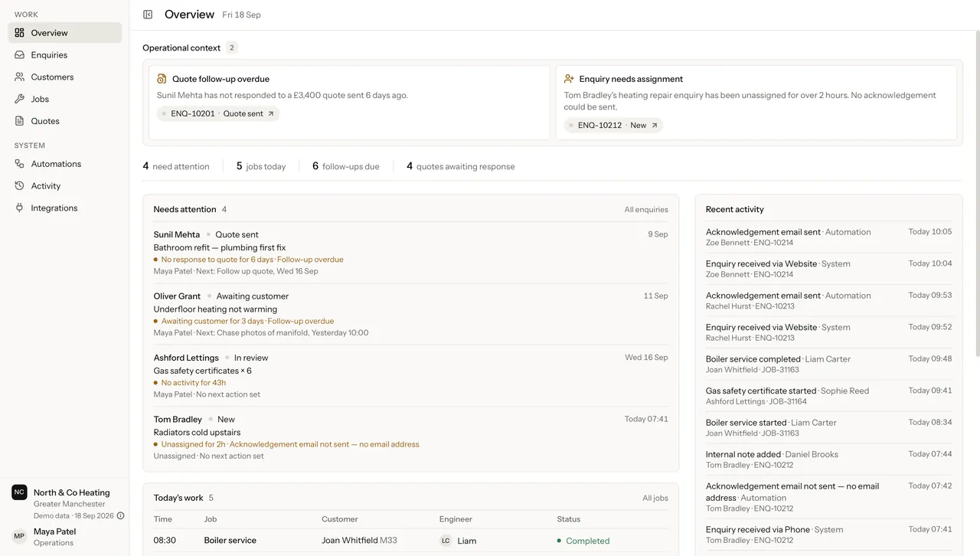The image size is (980, 556).
Task: Click 'Awaiting customer for 3 days' warning
Action: (x=212, y=322)
